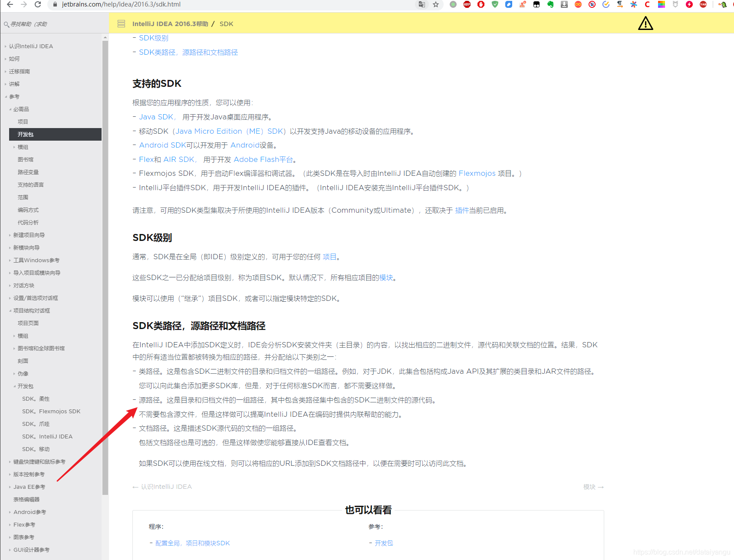Open SDK。IntelliJ IDEA sidebar entry
The image size is (734, 560).
click(x=47, y=437)
